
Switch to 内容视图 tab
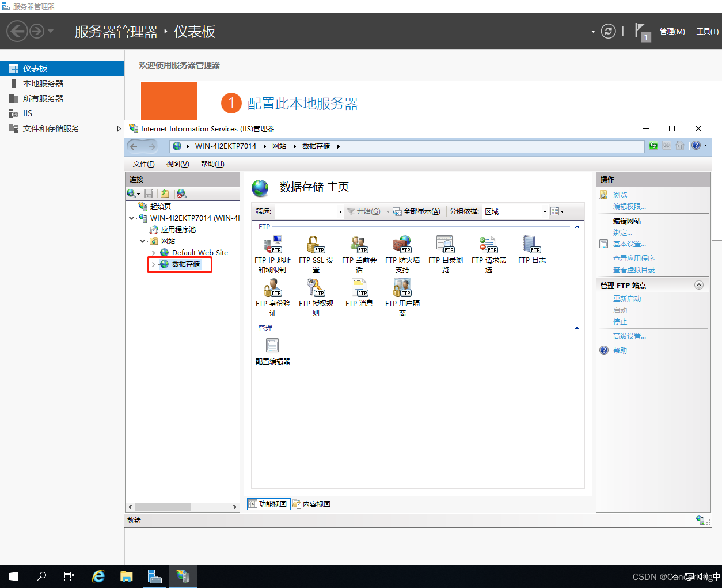pos(311,504)
